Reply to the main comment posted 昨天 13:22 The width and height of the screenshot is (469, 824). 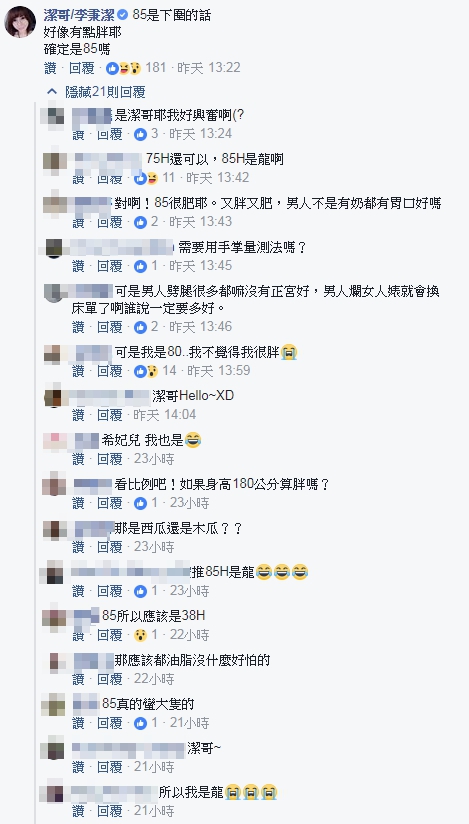[x=81, y=68]
